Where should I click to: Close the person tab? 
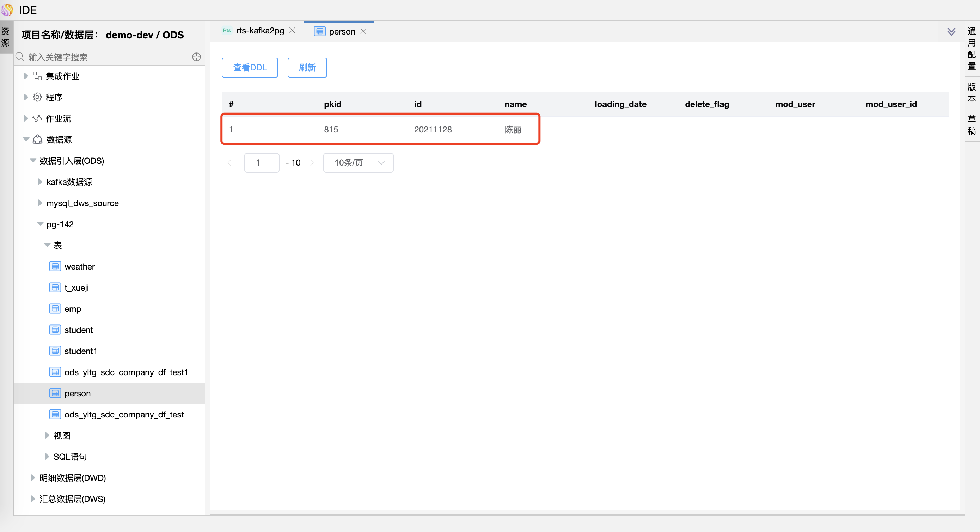click(x=363, y=32)
